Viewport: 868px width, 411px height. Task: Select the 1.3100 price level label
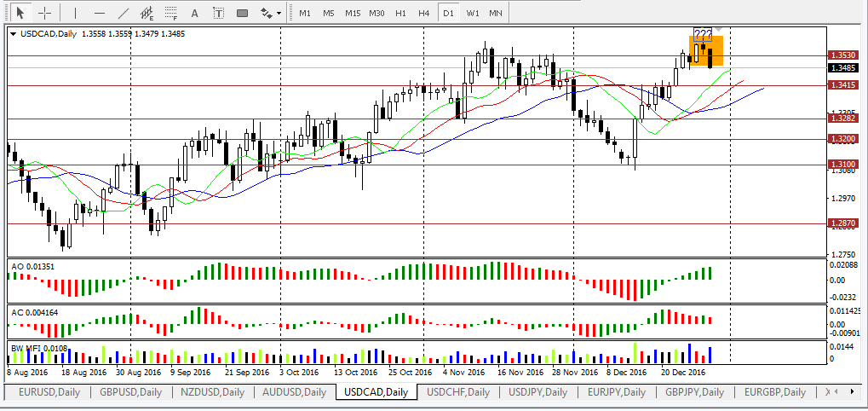[x=843, y=165]
